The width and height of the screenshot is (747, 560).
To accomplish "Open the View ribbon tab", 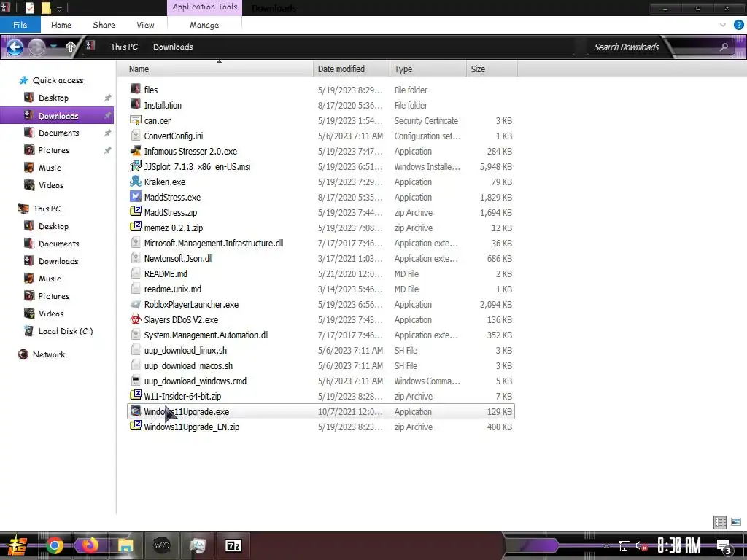I will tap(145, 25).
